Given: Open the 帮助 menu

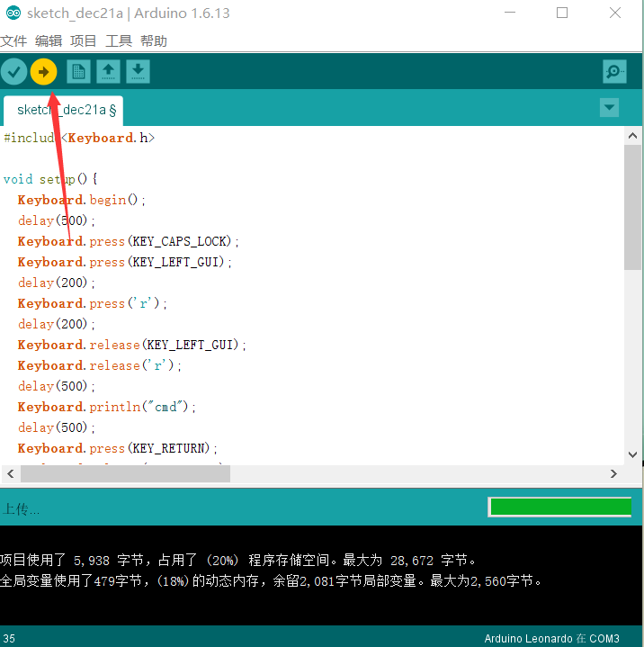Looking at the screenshot, I should [x=154, y=40].
